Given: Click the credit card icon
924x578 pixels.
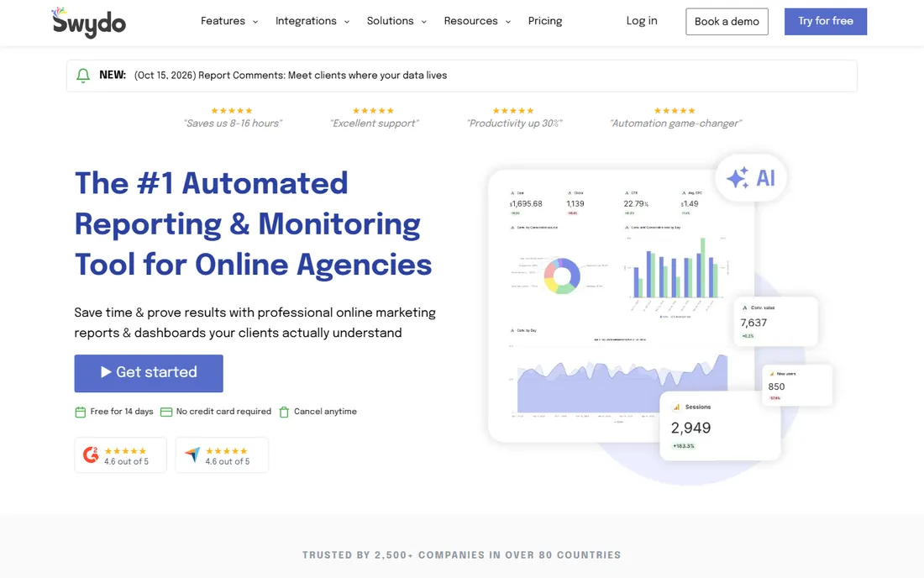Looking at the screenshot, I should 166,412.
